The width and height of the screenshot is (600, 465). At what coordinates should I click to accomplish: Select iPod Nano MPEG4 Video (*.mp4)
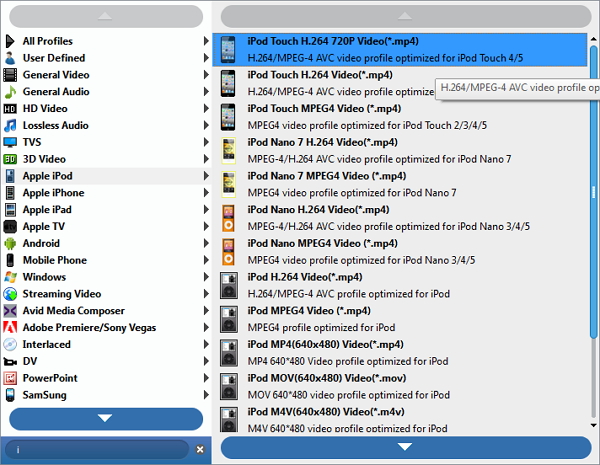pos(399,252)
